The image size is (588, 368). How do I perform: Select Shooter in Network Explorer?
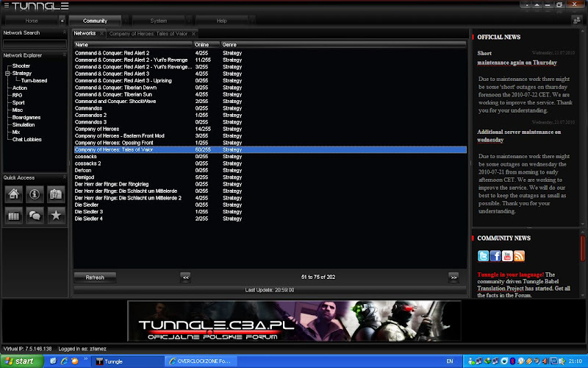[x=21, y=66]
